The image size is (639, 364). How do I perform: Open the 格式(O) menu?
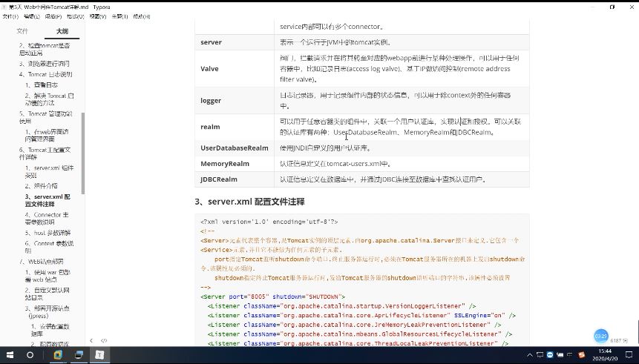[75, 16]
